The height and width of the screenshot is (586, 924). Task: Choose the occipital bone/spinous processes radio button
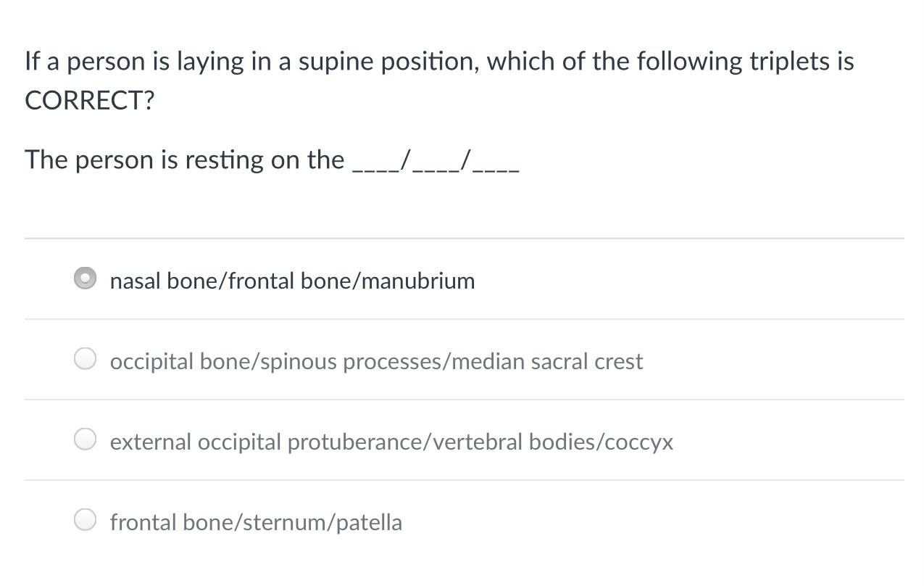(x=86, y=359)
